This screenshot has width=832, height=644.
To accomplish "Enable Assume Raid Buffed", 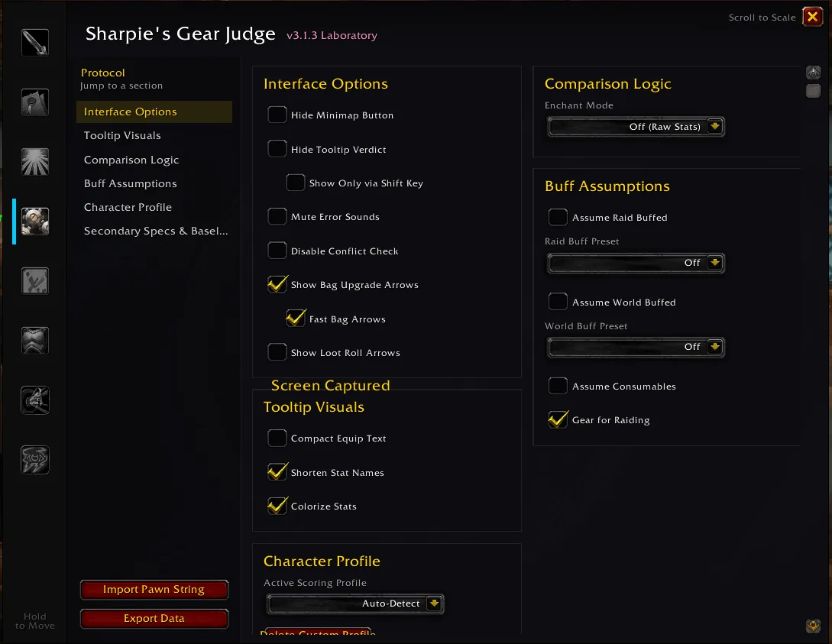I will point(558,217).
